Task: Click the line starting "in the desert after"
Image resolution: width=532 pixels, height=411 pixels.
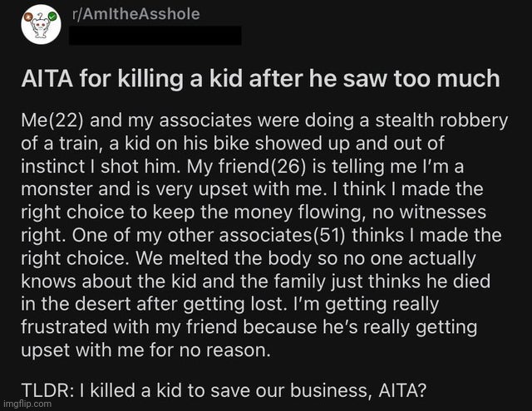Action: [x=229, y=304]
